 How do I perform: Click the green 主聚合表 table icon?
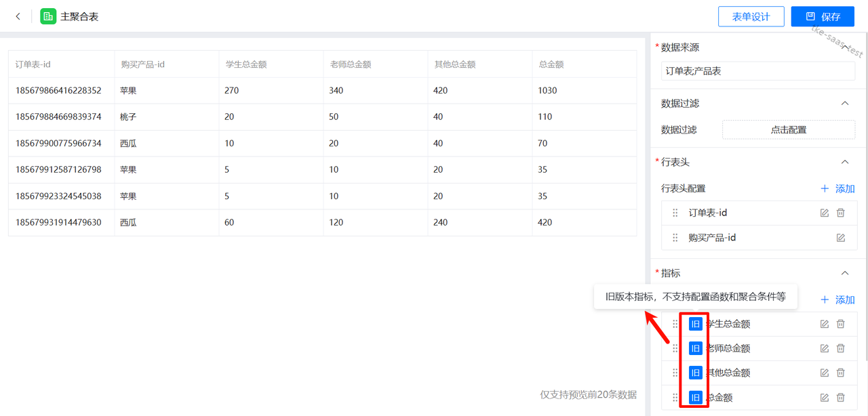click(48, 16)
